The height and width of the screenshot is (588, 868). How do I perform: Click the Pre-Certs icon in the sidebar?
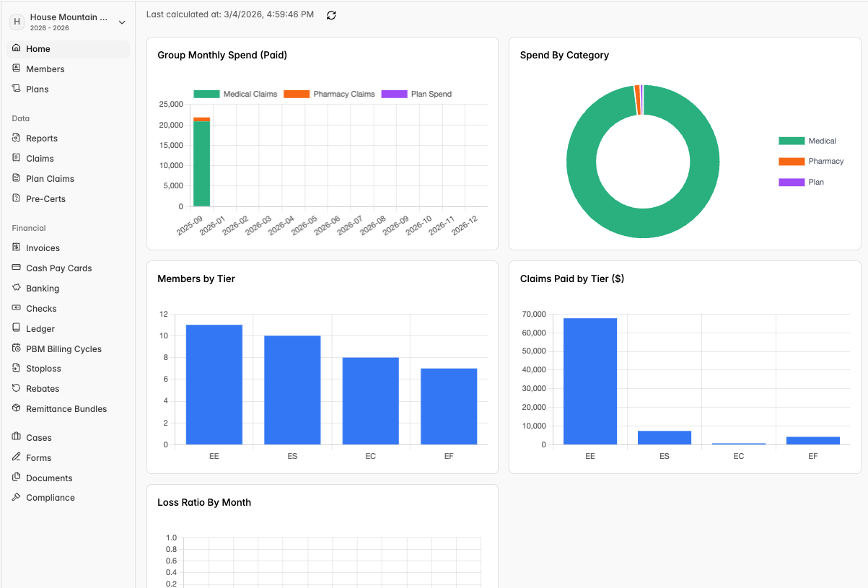tap(17, 198)
